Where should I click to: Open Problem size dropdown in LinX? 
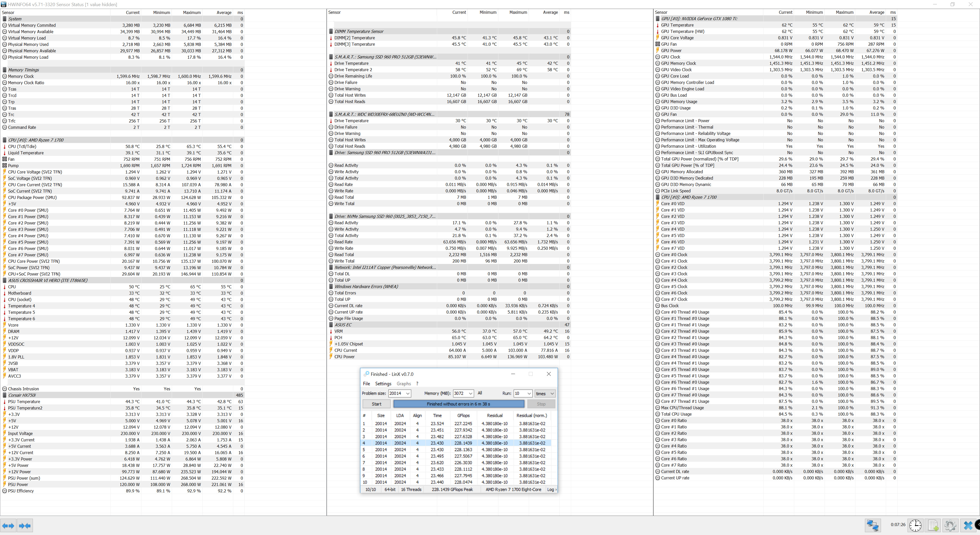(408, 394)
